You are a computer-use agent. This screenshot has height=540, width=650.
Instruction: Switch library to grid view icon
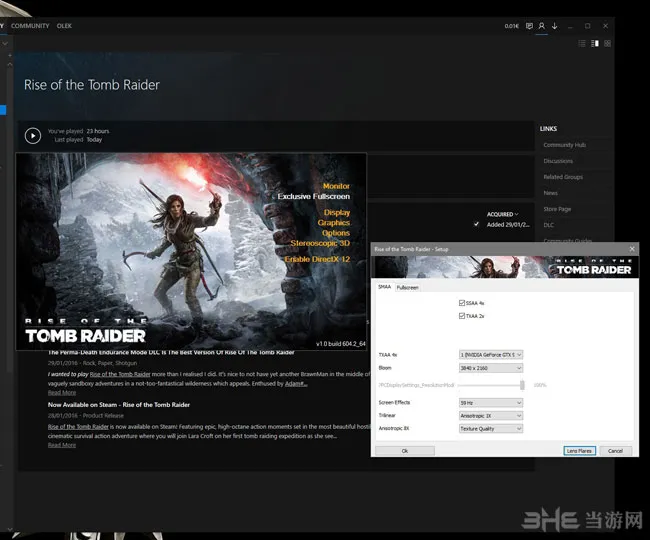point(607,44)
